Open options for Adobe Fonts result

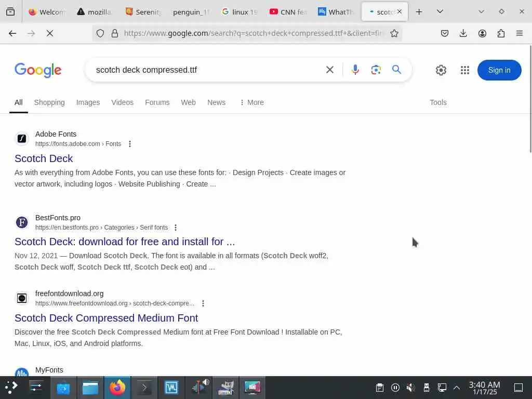click(x=129, y=144)
